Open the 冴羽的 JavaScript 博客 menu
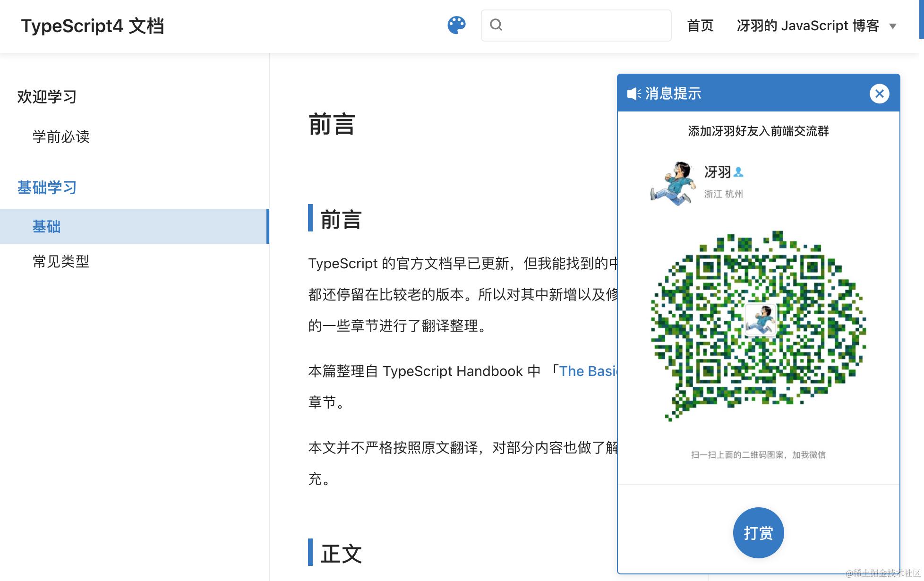Screen dimensions: 924x581 tap(807, 26)
